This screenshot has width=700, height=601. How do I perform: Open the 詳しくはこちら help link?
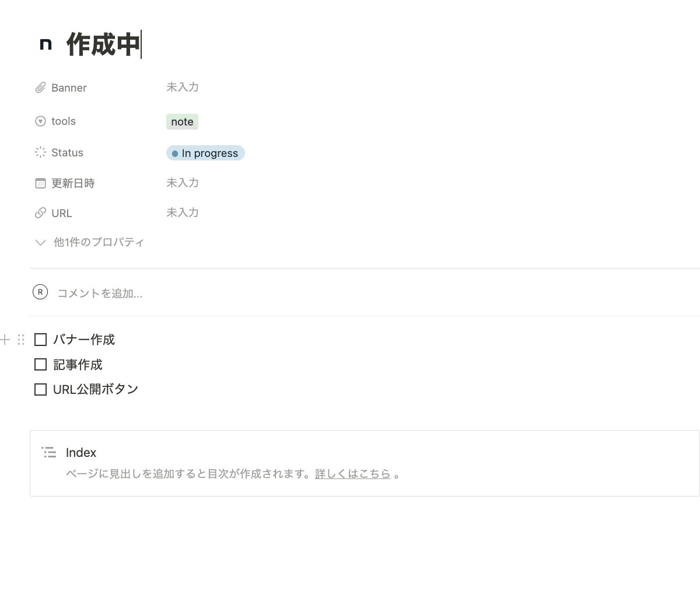354,473
